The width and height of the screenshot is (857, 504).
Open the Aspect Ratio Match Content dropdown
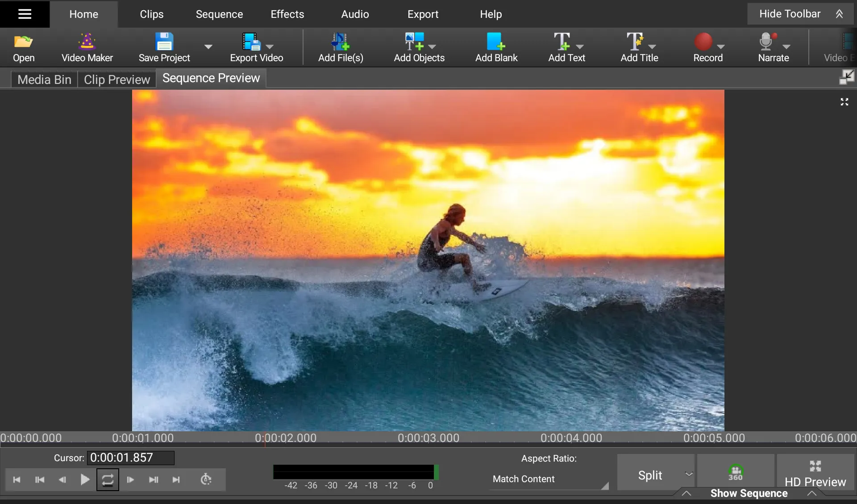click(549, 479)
